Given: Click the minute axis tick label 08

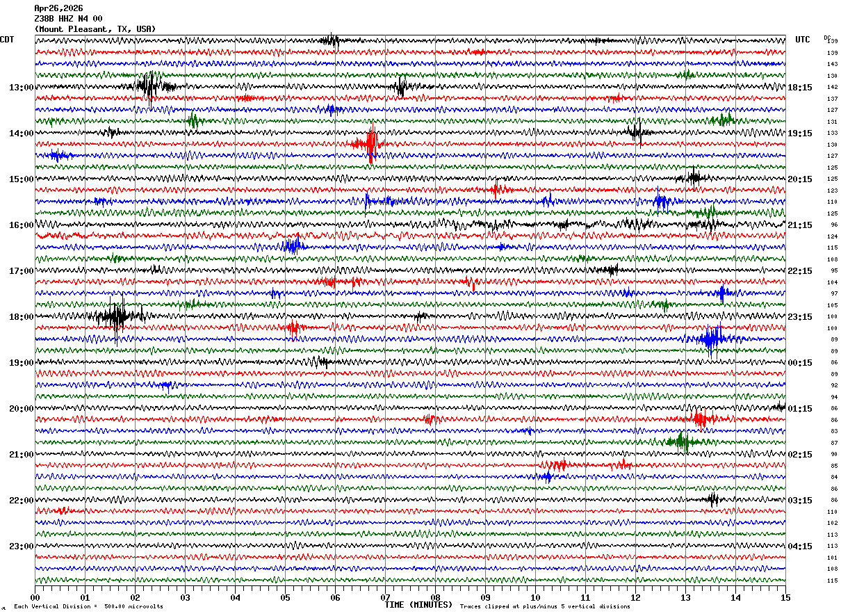Looking at the screenshot, I should pos(435,597).
